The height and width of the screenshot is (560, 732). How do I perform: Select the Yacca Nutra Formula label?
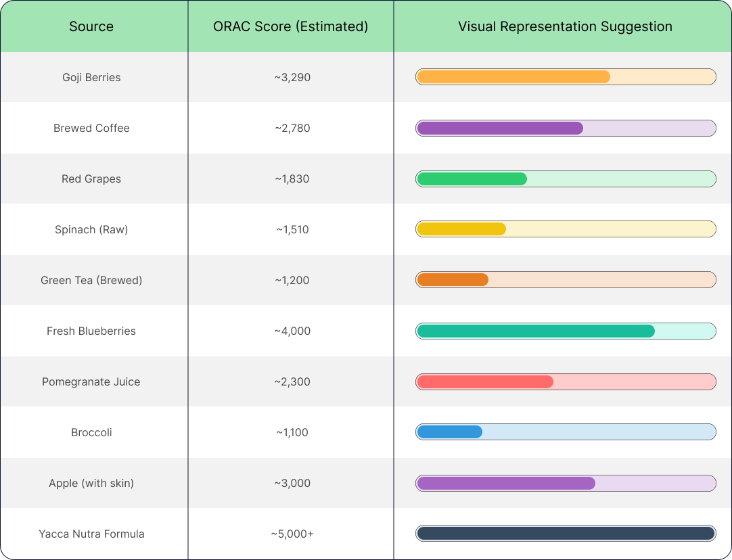pos(91,534)
